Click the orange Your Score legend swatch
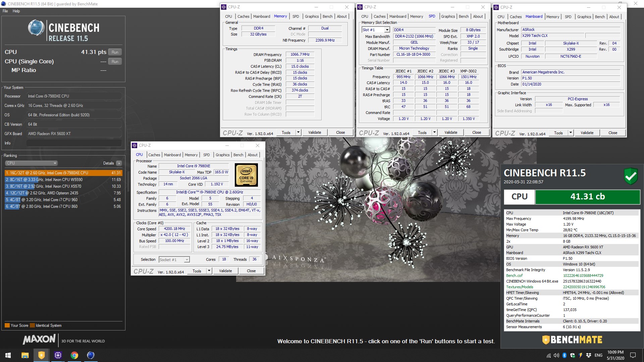The height and width of the screenshot is (362, 644). tap(7, 325)
